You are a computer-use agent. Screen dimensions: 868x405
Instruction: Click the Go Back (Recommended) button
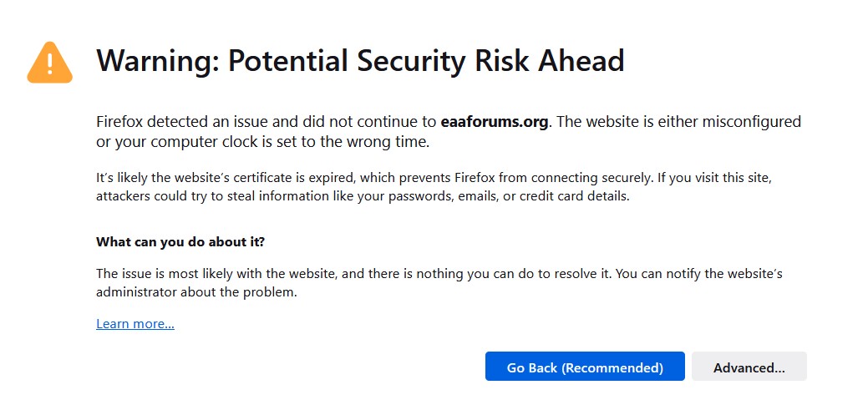[585, 367]
